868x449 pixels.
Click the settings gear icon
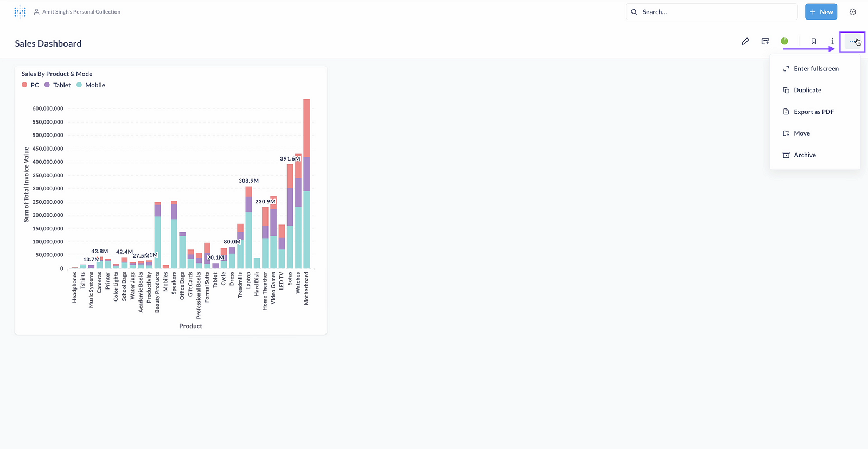coord(852,12)
